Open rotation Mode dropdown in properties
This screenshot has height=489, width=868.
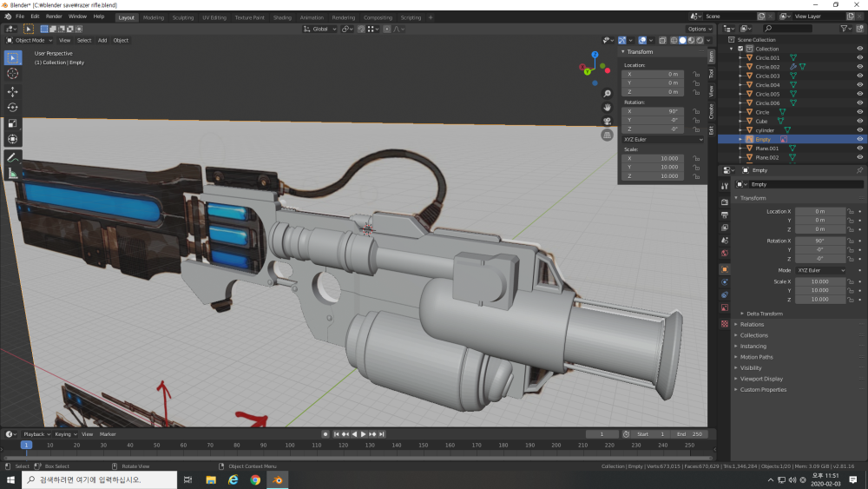tap(821, 270)
